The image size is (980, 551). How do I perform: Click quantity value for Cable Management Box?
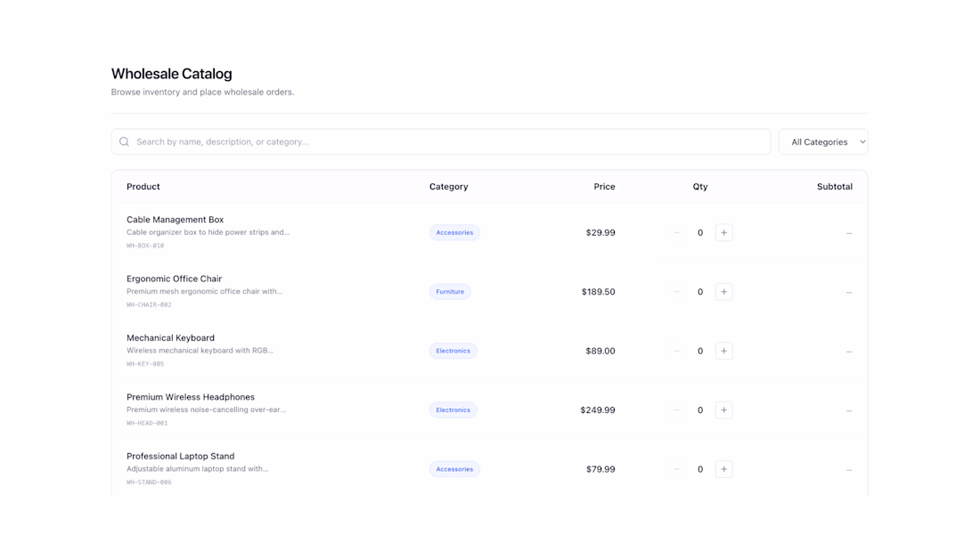click(700, 232)
